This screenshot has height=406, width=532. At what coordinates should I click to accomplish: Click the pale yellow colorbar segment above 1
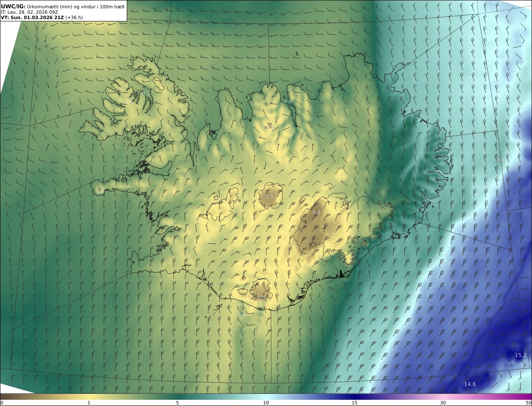pyautogui.click(x=89, y=396)
